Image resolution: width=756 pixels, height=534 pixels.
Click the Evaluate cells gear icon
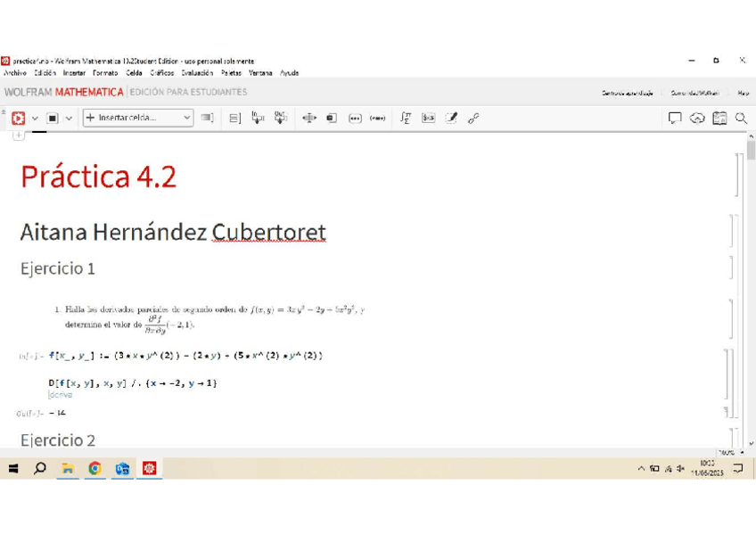point(19,118)
